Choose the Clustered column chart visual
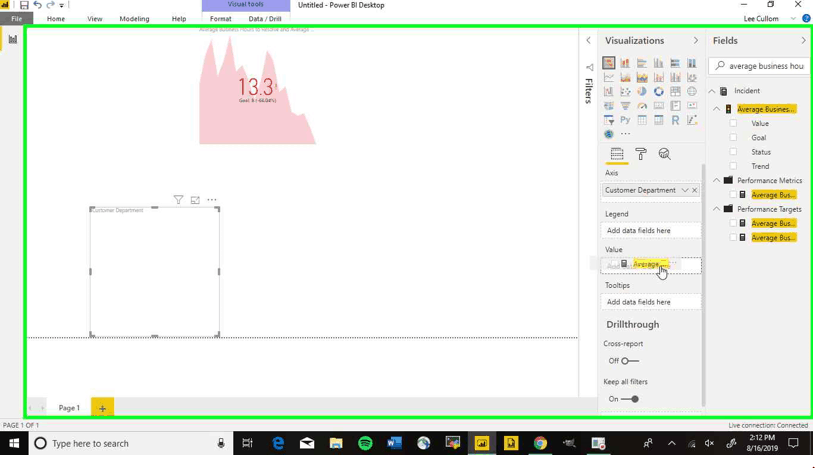The image size is (815, 468). point(659,63)
